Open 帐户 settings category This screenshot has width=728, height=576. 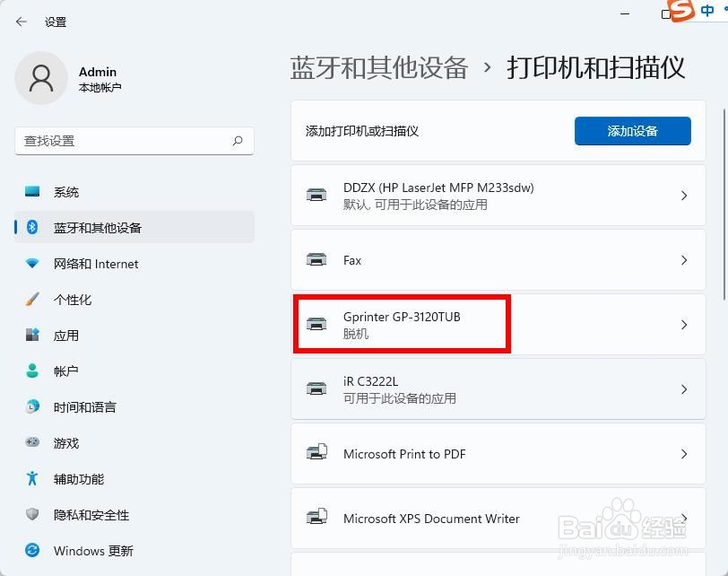134,371
